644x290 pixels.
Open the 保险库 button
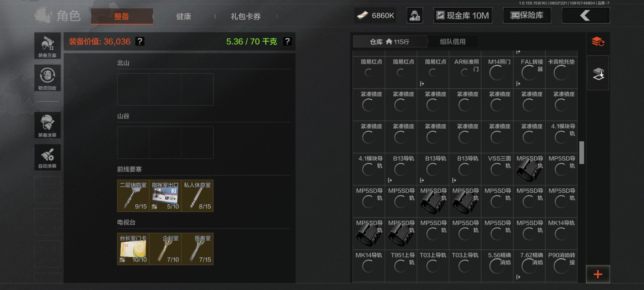coord(527,15)
